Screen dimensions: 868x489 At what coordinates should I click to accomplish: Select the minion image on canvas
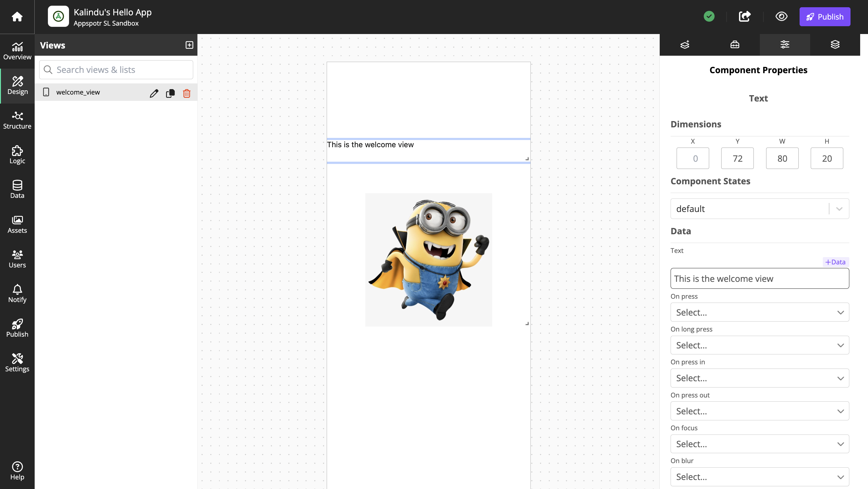pos(429,260)
